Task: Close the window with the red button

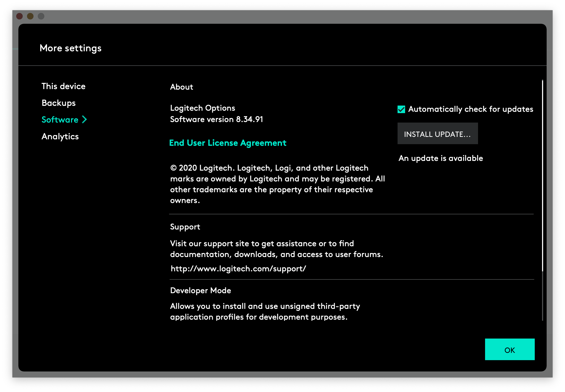Action: 19,16
